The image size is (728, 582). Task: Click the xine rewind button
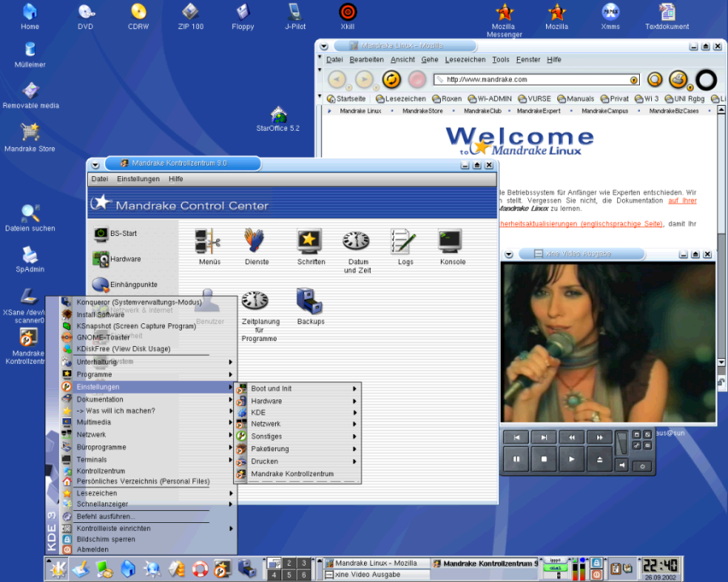(572, 437)
